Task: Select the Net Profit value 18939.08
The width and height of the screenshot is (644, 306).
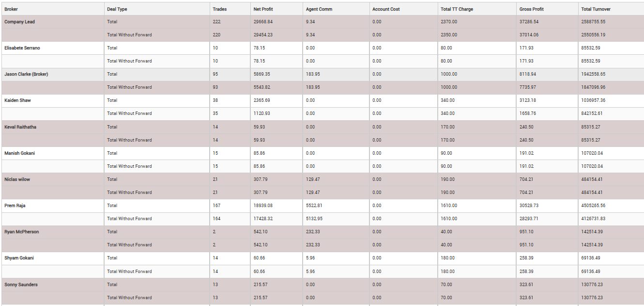Action: pos(263,206)
